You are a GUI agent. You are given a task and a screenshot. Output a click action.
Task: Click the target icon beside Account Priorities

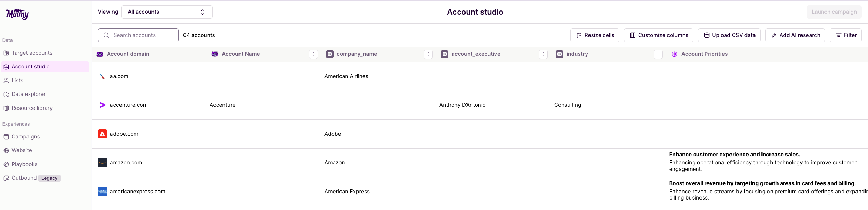tap(674, 54)
